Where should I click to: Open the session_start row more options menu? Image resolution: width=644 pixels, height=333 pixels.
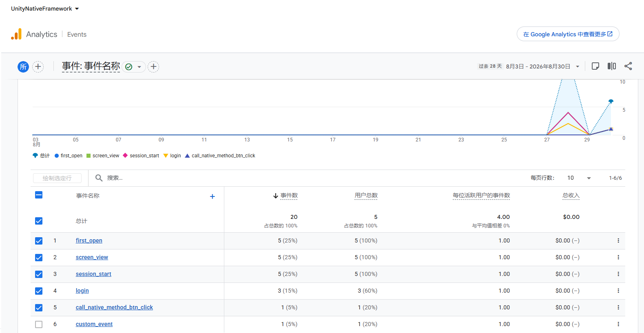tap(618, 274)
